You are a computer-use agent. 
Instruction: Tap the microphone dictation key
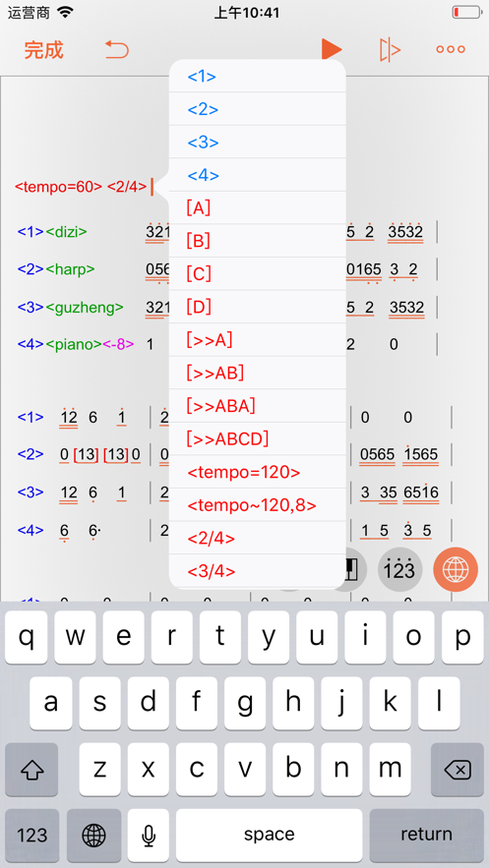click(x=148, y=835)
